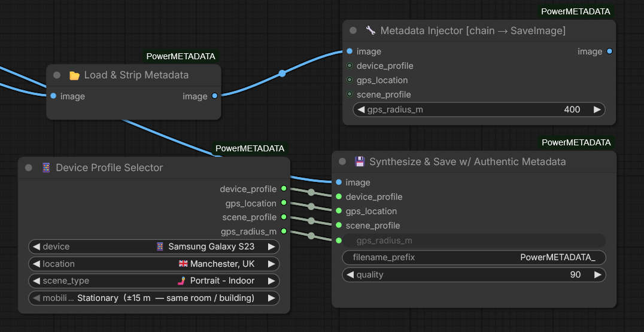
Task: Select the next location with the right arrow
Action: coord(272,264)
